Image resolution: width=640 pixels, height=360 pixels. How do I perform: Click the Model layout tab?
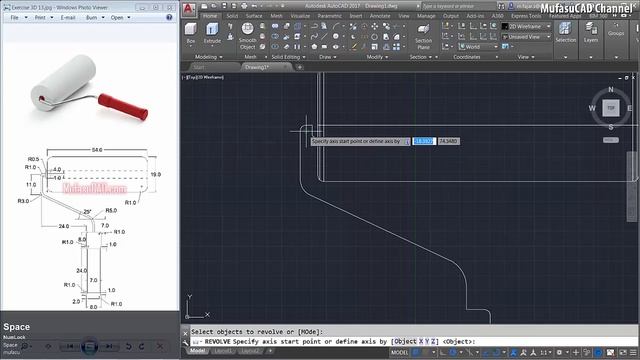tap(197, 351)
